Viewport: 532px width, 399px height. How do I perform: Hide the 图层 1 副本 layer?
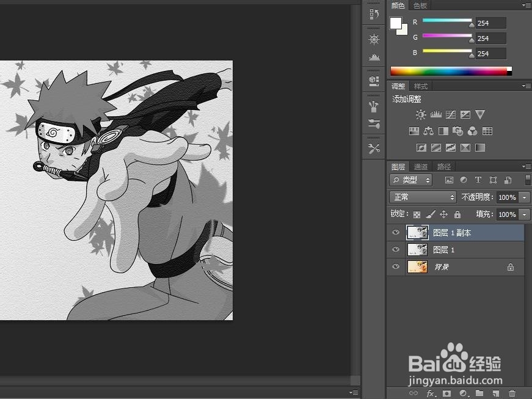pos(396,232)
